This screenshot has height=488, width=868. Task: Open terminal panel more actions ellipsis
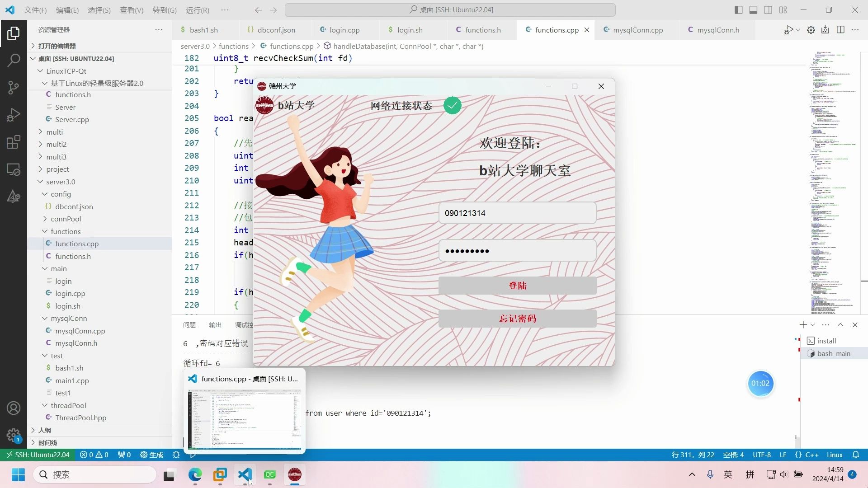[826, 325]
